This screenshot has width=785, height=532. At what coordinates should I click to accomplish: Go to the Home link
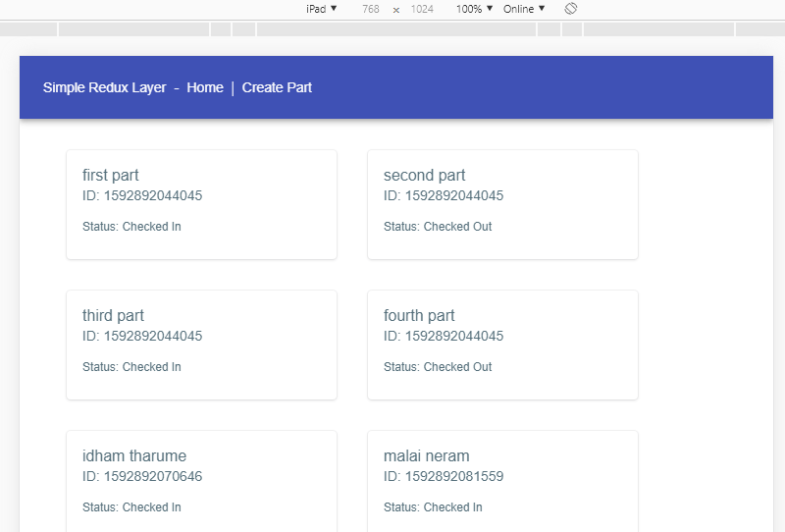pos(205,87)
